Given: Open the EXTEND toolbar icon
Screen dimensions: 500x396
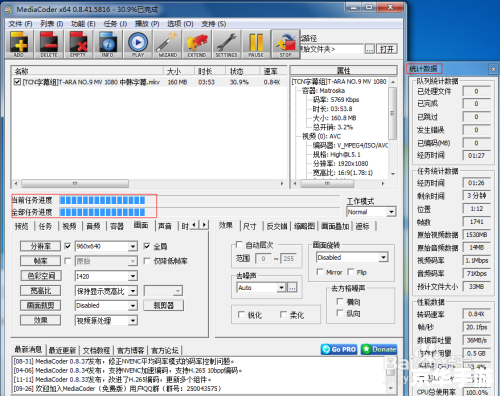Looking at the screenshot, I should pos(197,44).
